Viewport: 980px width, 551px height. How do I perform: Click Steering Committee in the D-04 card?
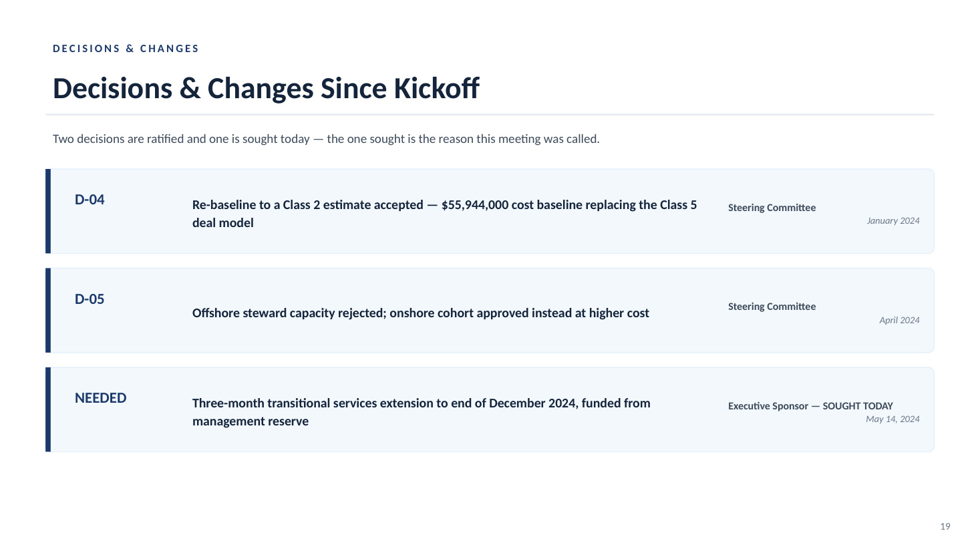772,208
